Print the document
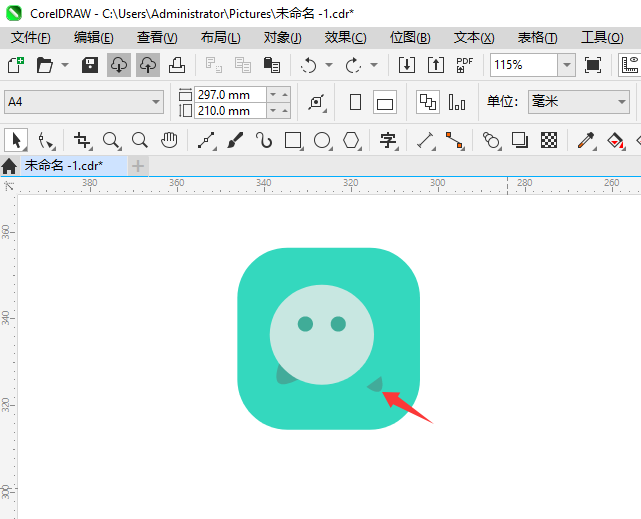The image size is (641, 519). coord(177,65)
